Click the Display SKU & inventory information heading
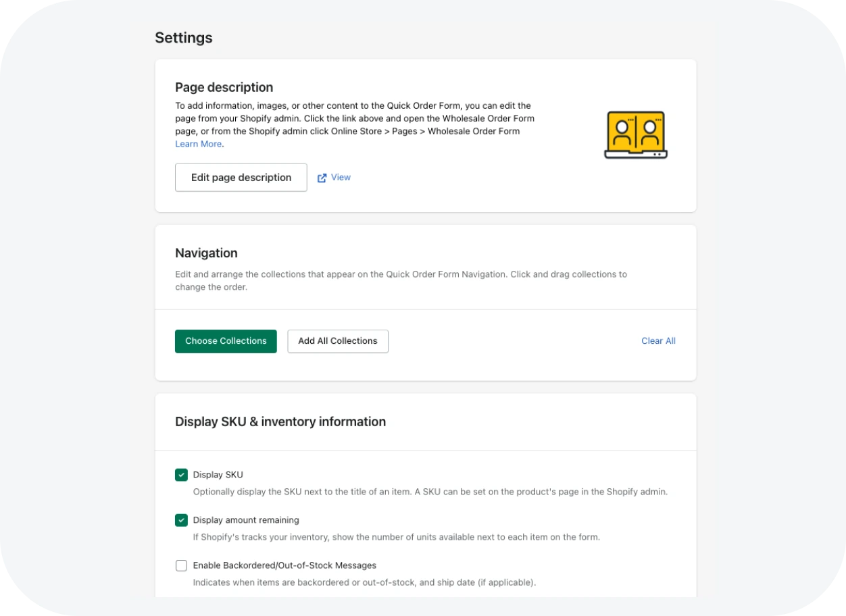 (280, 421)
